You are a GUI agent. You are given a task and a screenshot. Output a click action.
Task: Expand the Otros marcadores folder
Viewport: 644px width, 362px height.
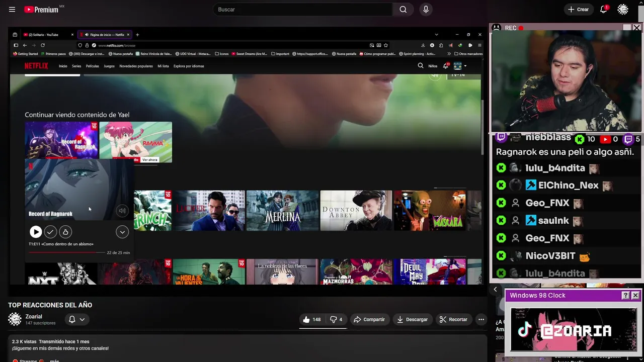pos(468,54)
